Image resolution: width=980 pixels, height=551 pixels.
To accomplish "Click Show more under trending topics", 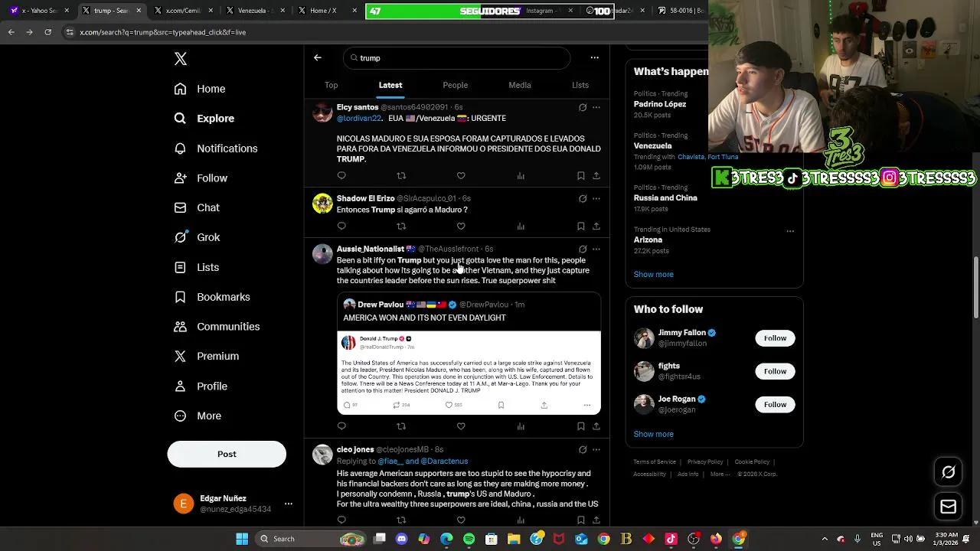I will click(x=653, y=274).
